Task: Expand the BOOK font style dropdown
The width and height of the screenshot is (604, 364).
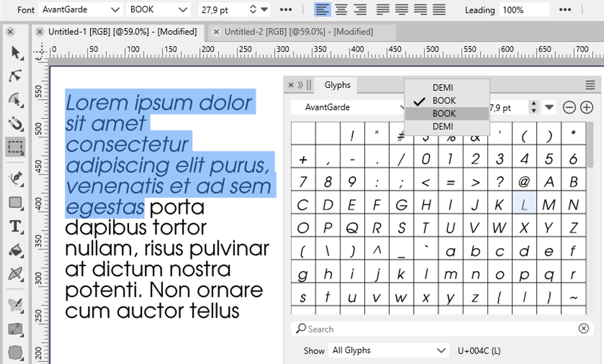Action: click(x=158, y=10)
